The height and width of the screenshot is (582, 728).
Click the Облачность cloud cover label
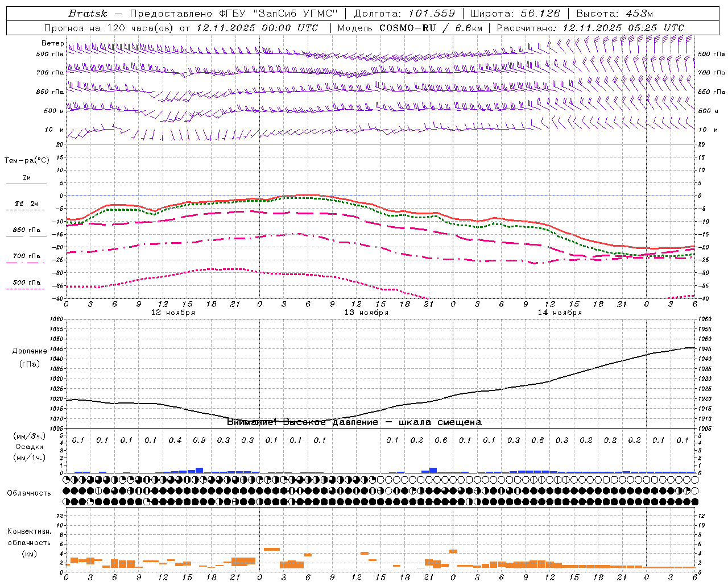point(29,493)
